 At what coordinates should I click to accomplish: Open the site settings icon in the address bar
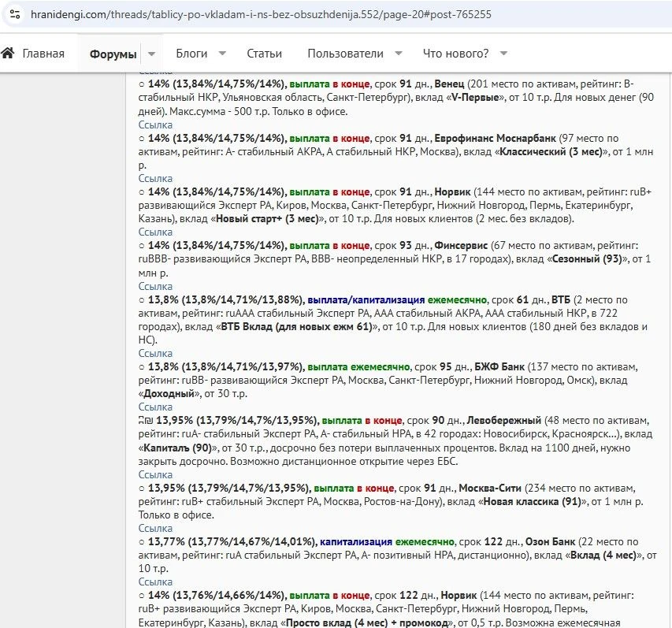[15, 14]
